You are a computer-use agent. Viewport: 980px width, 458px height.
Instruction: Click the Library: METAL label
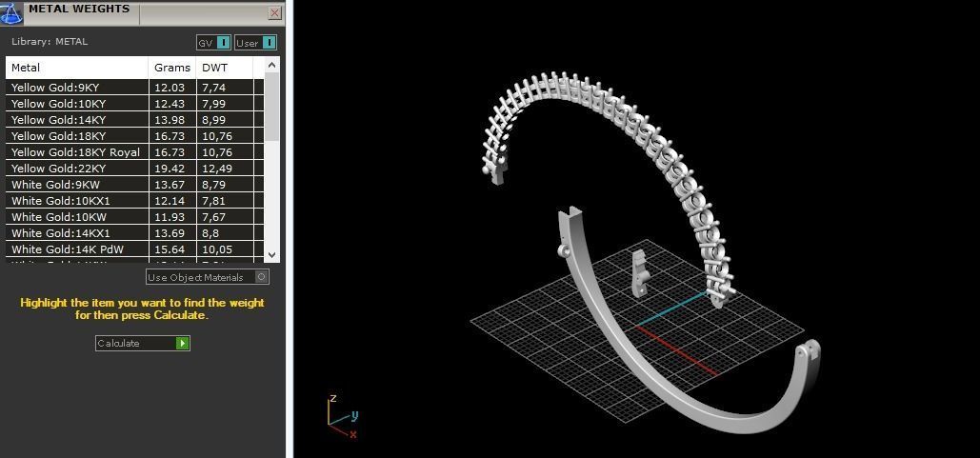click(x=50, y=42)
